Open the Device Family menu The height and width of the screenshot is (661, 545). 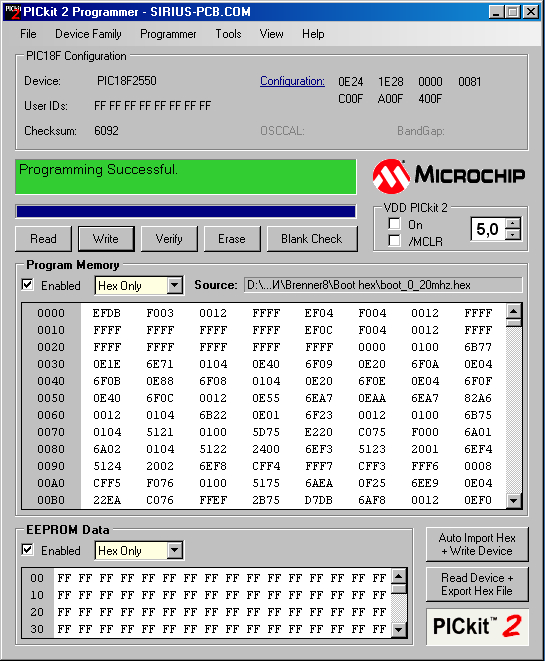88,34
